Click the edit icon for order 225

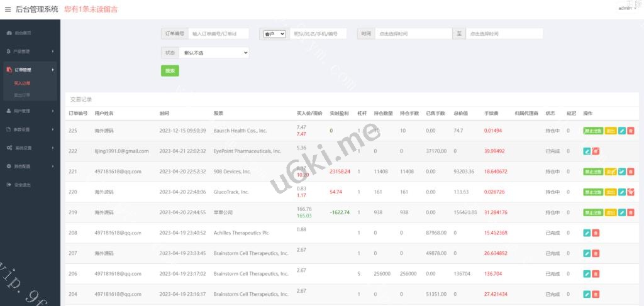tap(622, 131)
